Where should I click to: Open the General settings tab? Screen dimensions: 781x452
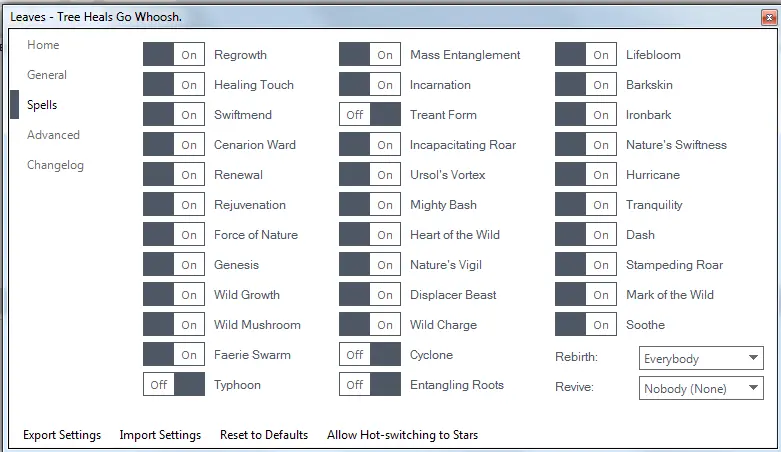47,75
